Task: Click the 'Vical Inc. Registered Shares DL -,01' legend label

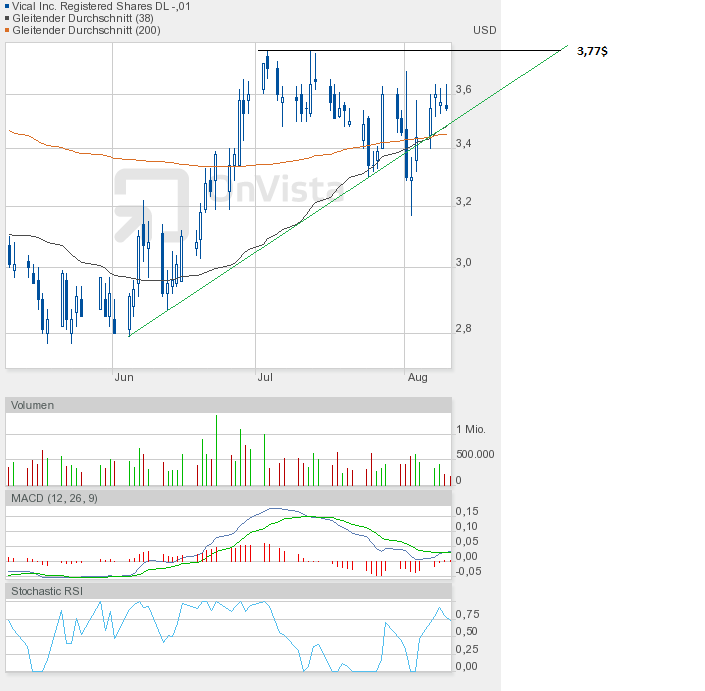Action: pos(101,6)
